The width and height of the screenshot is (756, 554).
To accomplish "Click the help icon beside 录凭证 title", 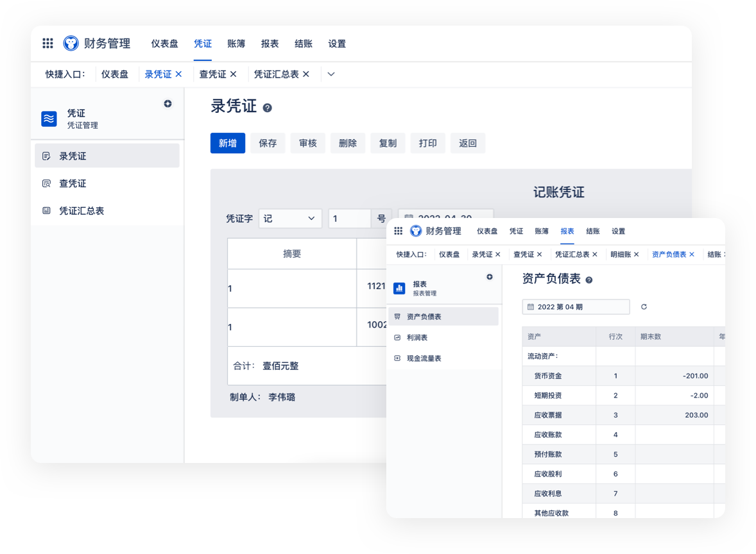I will coord(268,108).
